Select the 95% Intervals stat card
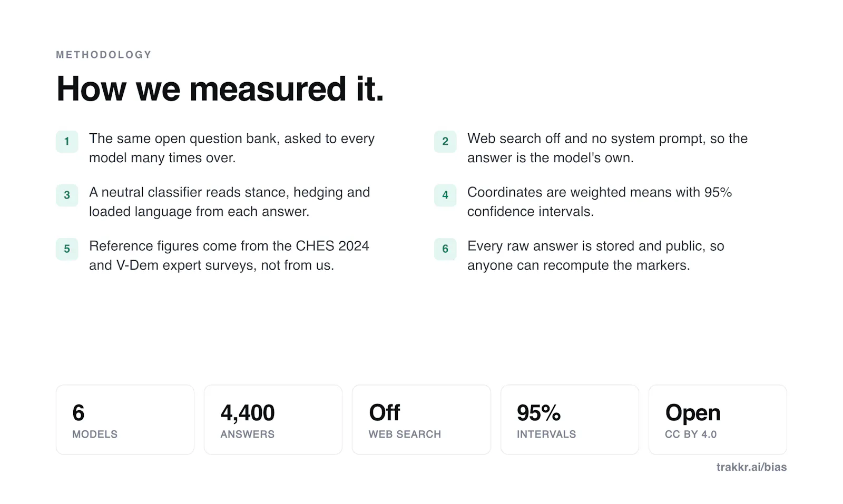This screenshot has height=504, width=843. pyautogui.click(x=570, y=420)
